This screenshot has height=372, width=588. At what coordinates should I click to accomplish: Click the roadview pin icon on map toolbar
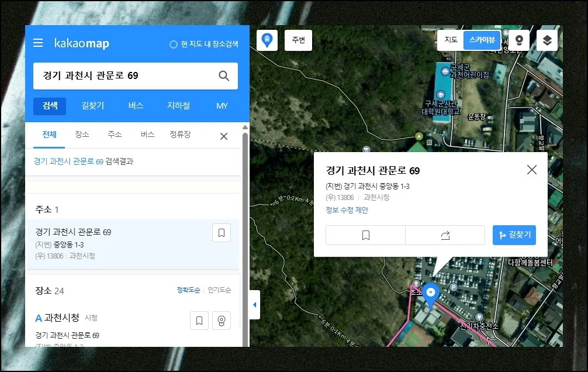point(518,40)
